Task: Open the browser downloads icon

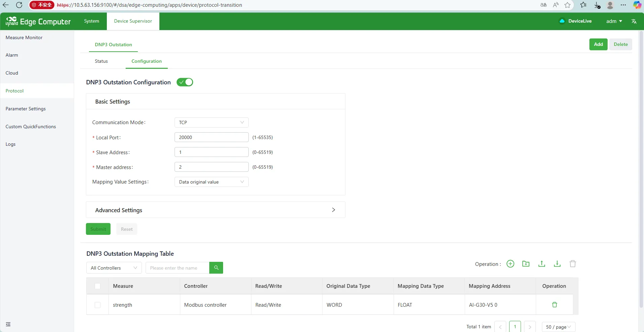Action: pyautogui.click(x=597, y=5)
